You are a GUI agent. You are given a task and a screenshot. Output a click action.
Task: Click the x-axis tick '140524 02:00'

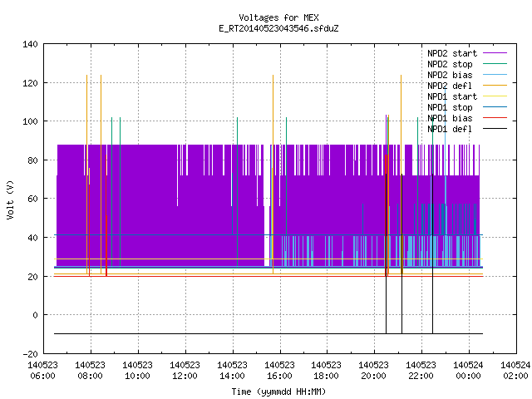tap(515, 371)
